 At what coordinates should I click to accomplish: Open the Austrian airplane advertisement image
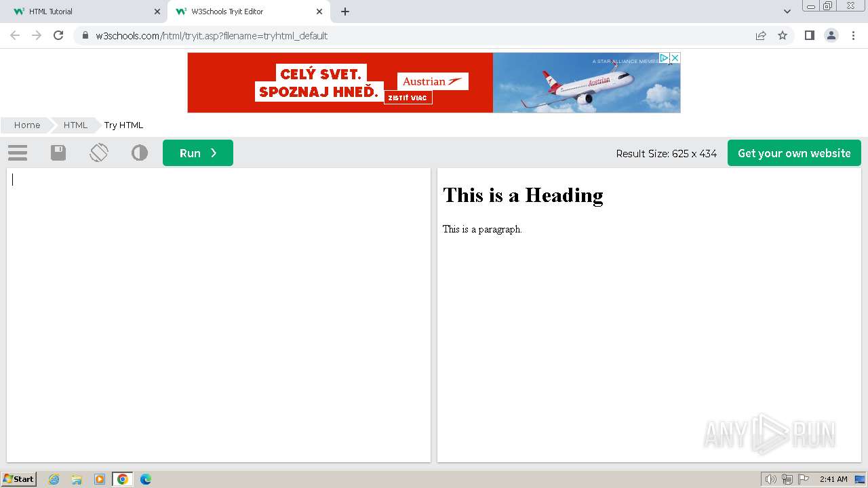click(x=587, y=83)
